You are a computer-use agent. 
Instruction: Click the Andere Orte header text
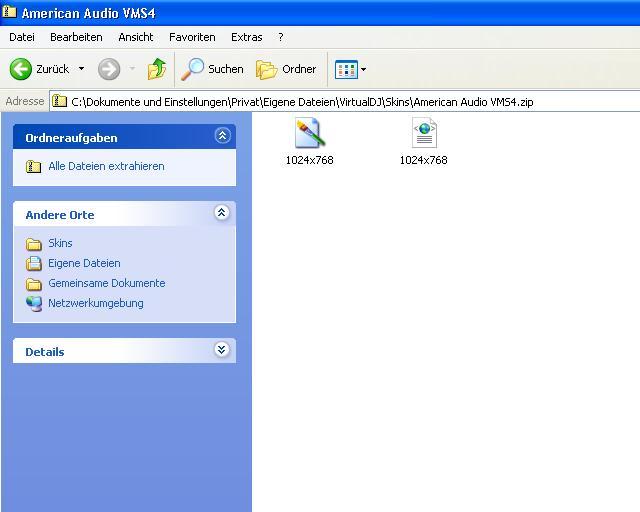point(60,215)
